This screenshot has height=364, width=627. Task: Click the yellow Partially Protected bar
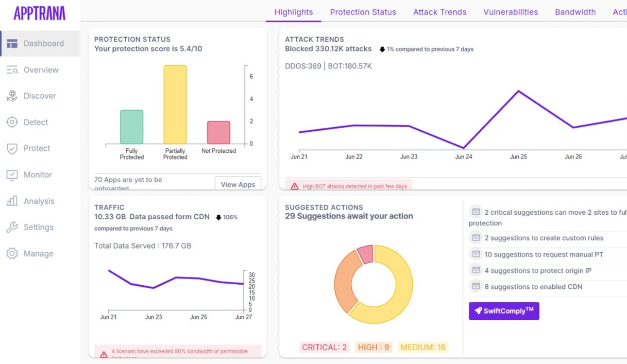[175, 105]
